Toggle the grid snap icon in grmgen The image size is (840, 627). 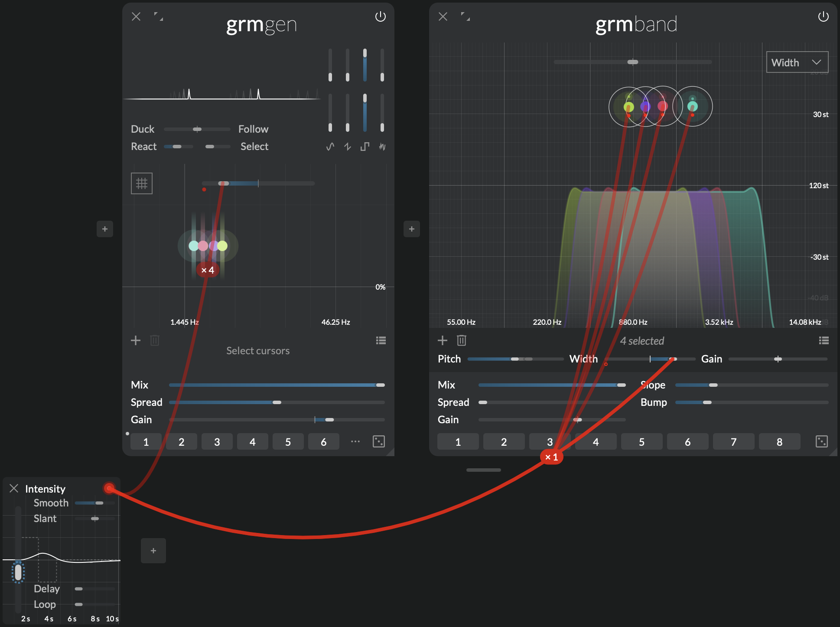142,183
